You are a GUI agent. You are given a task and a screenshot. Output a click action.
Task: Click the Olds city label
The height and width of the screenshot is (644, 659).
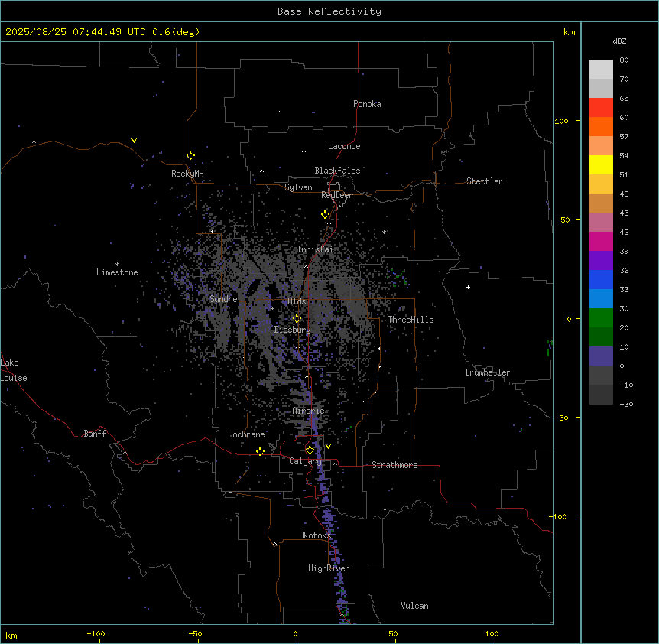pyautogui.click(x=297, y=301)
